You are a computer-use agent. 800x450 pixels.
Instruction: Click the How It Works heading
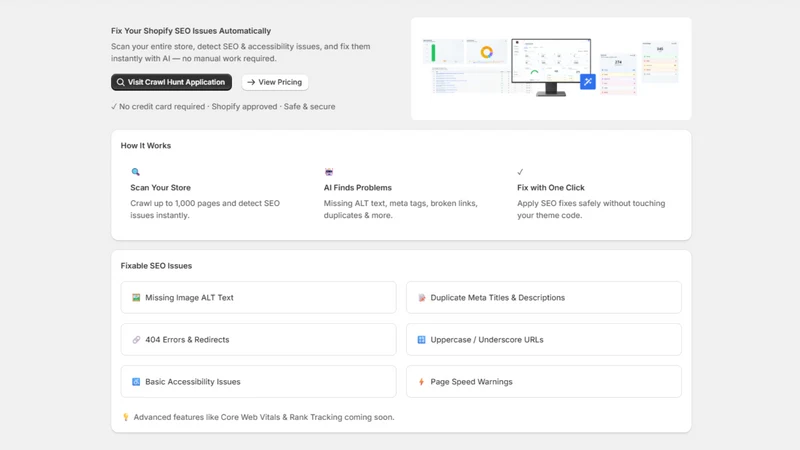pyautogui.click(x=146, y=145)
